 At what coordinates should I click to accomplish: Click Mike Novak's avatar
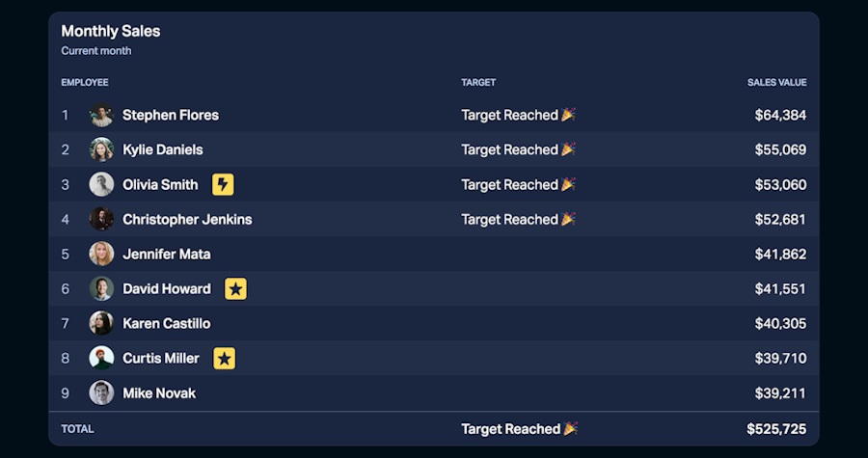tap(101, 393)
